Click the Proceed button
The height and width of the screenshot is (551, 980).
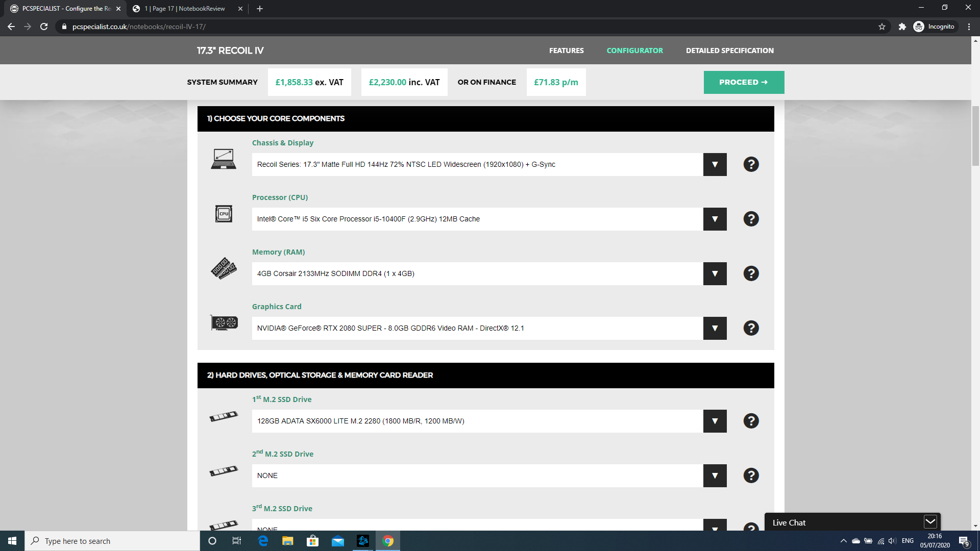(744, 82)
